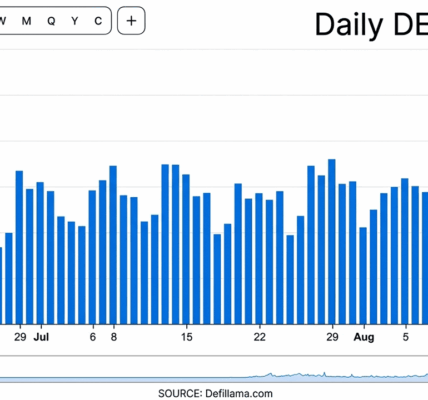Click the peak in navigator area chart

[324, 373]
